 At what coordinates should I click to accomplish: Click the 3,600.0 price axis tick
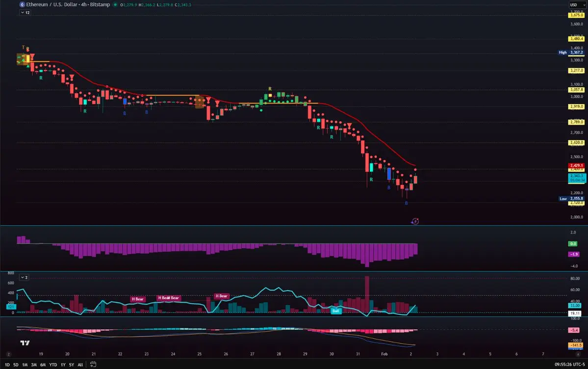pos(576,24)
